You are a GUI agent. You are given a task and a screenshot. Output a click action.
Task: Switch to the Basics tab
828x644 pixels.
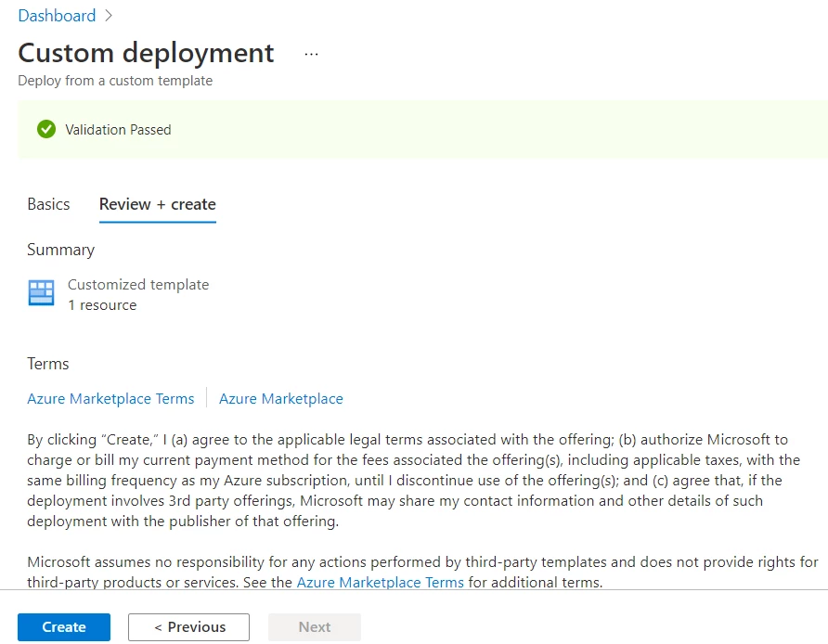pos(48,204)
